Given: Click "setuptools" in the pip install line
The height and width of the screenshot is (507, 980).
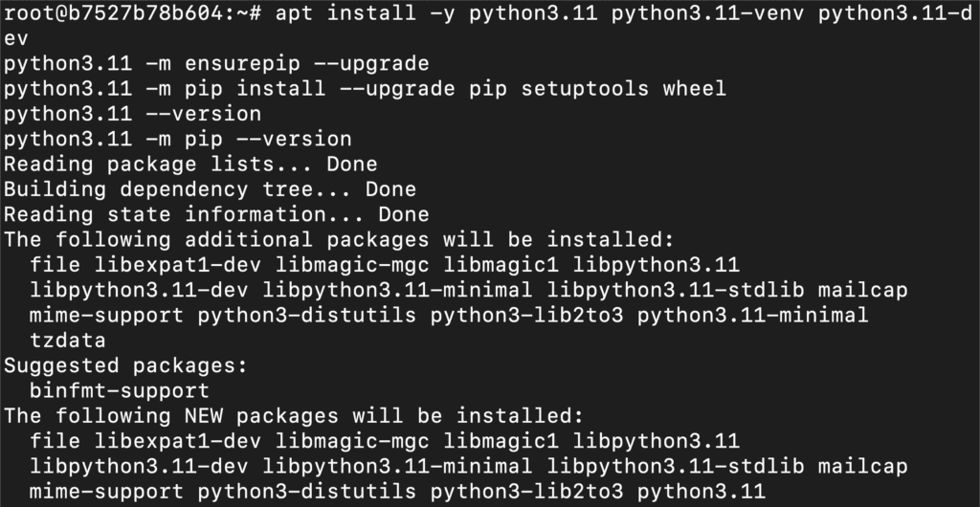Looking at the screenshot, I should point(585,89).
